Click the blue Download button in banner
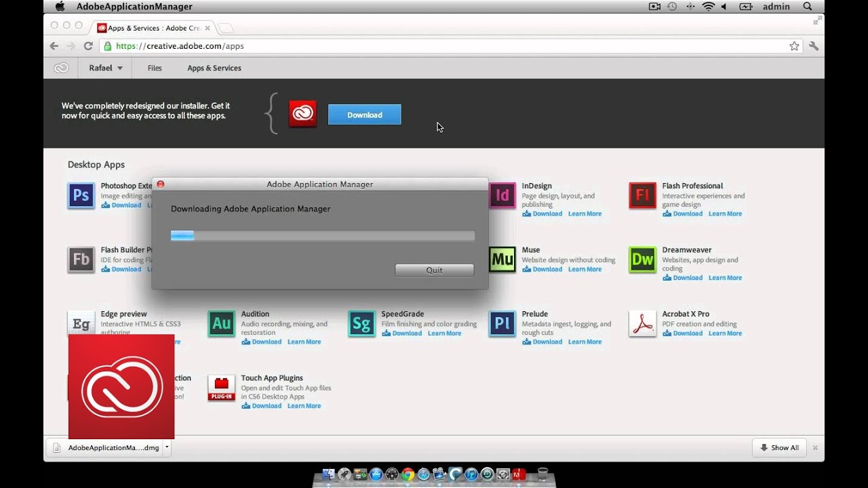 [x=365, y=115]
